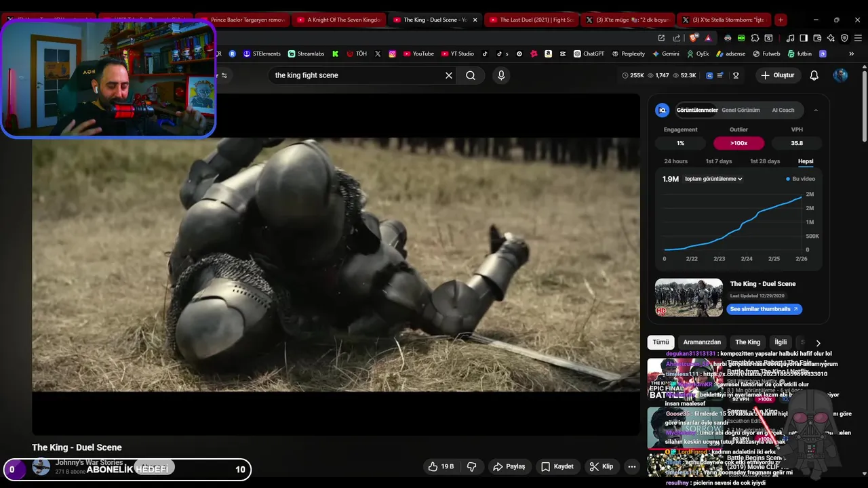Open YouTube notifications bell
This screenshot has height=488, width=868.
pos(814,75)
